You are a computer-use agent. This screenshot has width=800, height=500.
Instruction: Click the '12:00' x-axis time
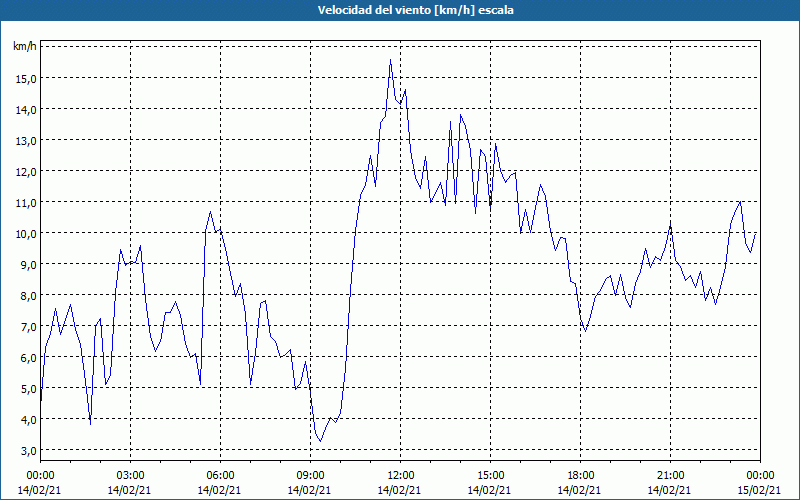tap(401, 476)
